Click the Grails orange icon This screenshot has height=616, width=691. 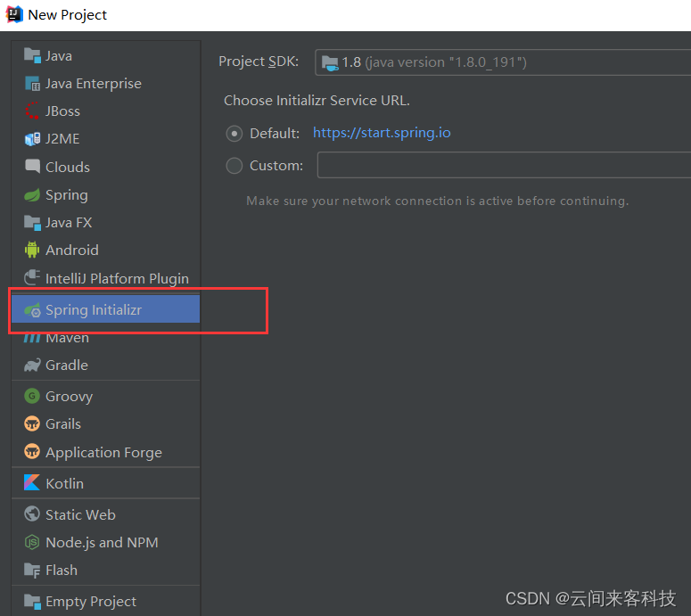click(32, 423)
